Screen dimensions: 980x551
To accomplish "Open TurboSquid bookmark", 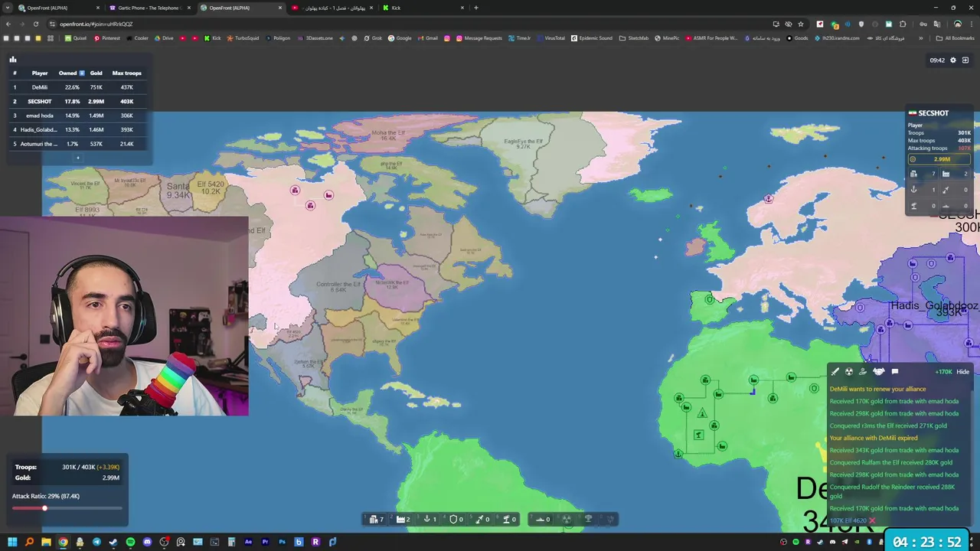I will [243, 38].
